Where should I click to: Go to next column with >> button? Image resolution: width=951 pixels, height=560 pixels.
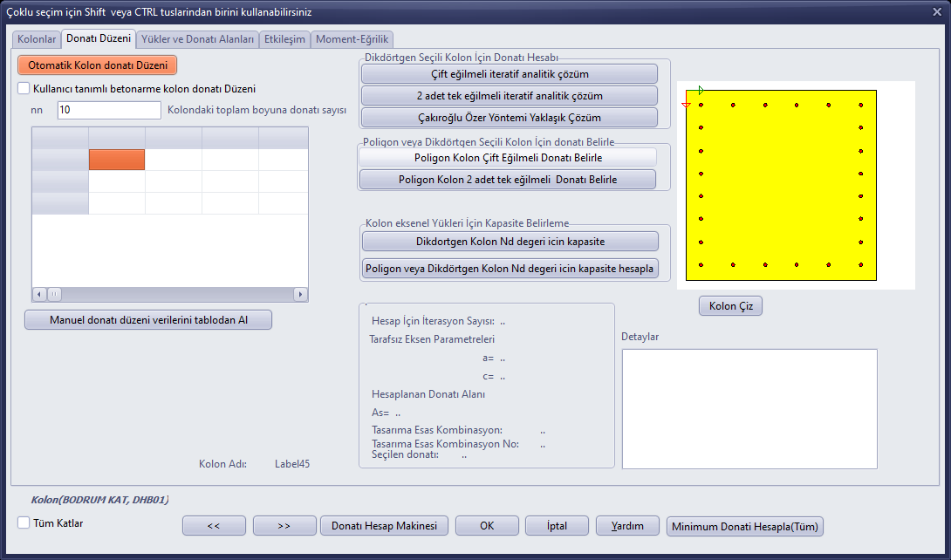coord(284,526)
